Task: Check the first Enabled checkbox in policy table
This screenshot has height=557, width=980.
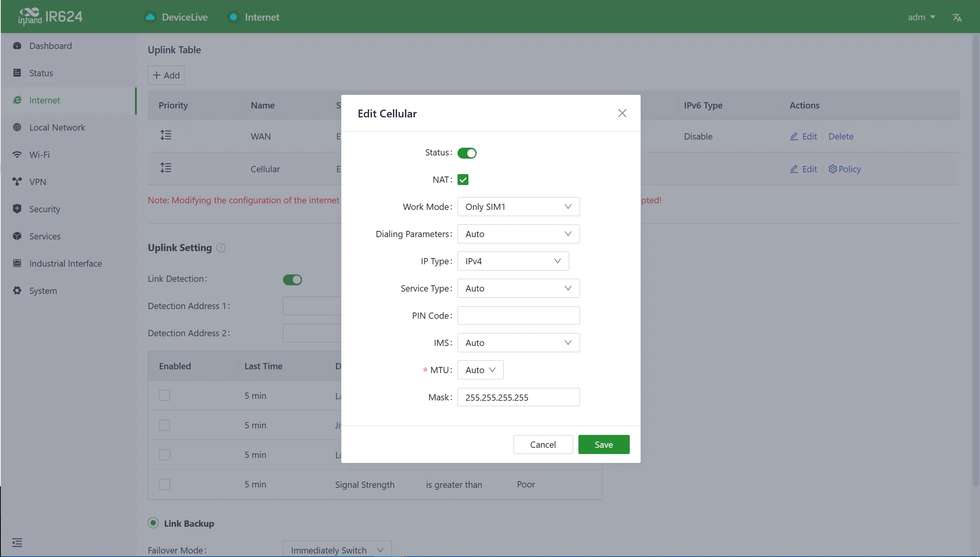Action: point(164,395)
